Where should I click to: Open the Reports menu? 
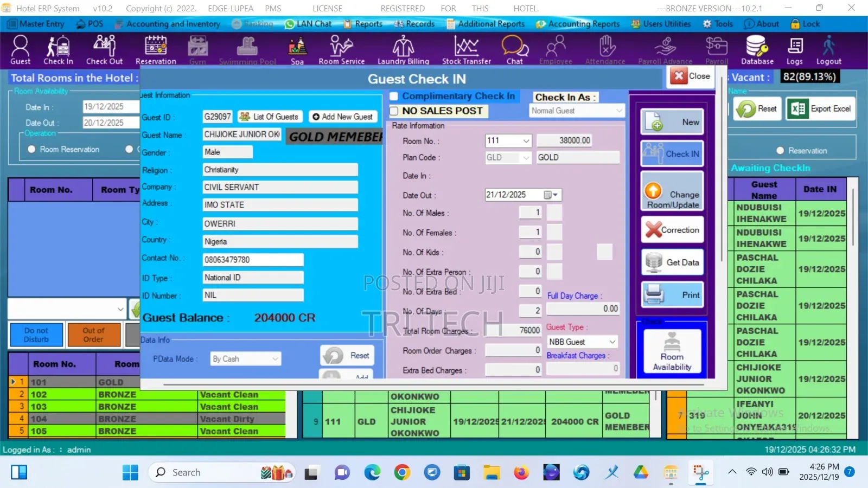click(x=363, y=24)
